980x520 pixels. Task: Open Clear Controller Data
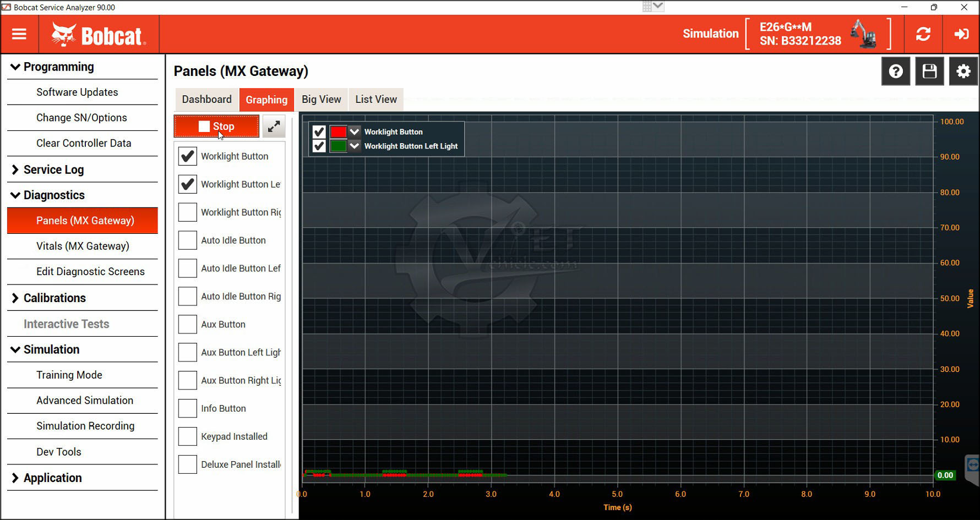coord(83,144)
